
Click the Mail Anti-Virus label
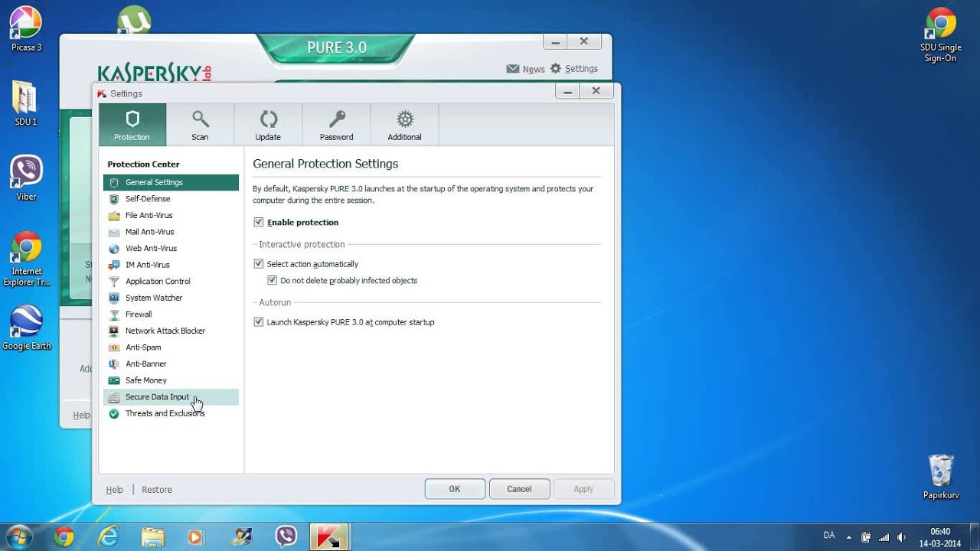pyautogui.click(x=150, y=232)
